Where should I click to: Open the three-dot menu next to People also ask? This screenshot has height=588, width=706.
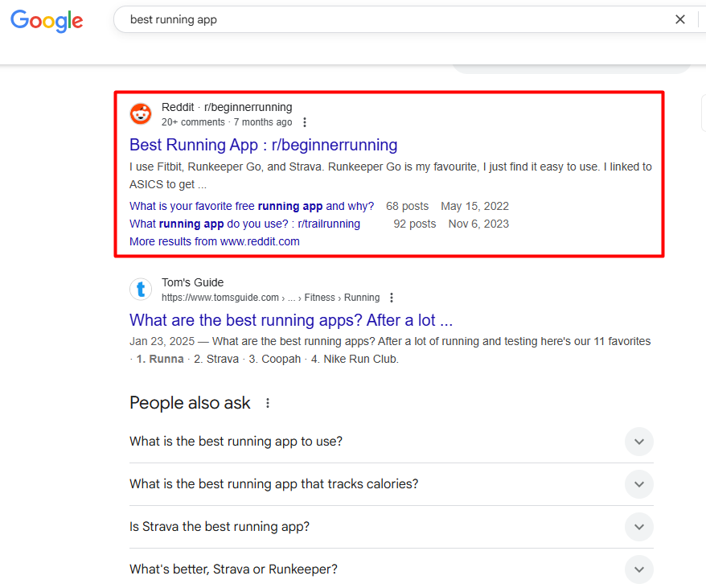268,403
